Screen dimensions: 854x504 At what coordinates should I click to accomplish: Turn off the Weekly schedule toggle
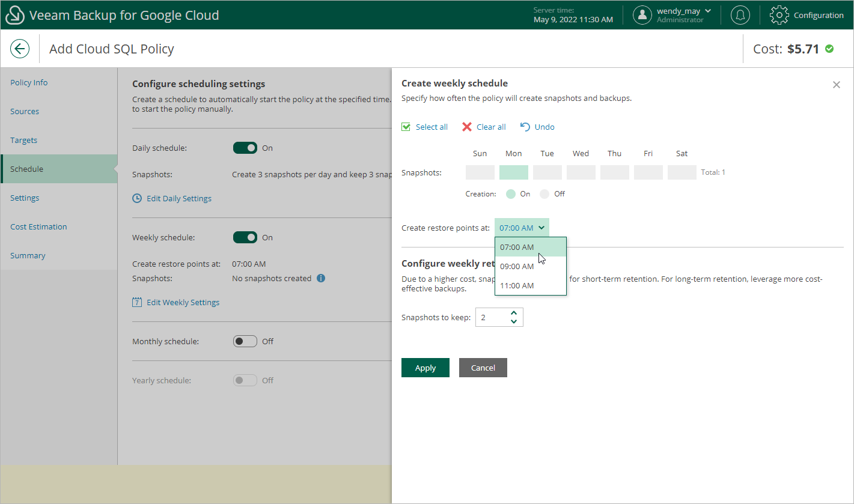coord(245,237)
